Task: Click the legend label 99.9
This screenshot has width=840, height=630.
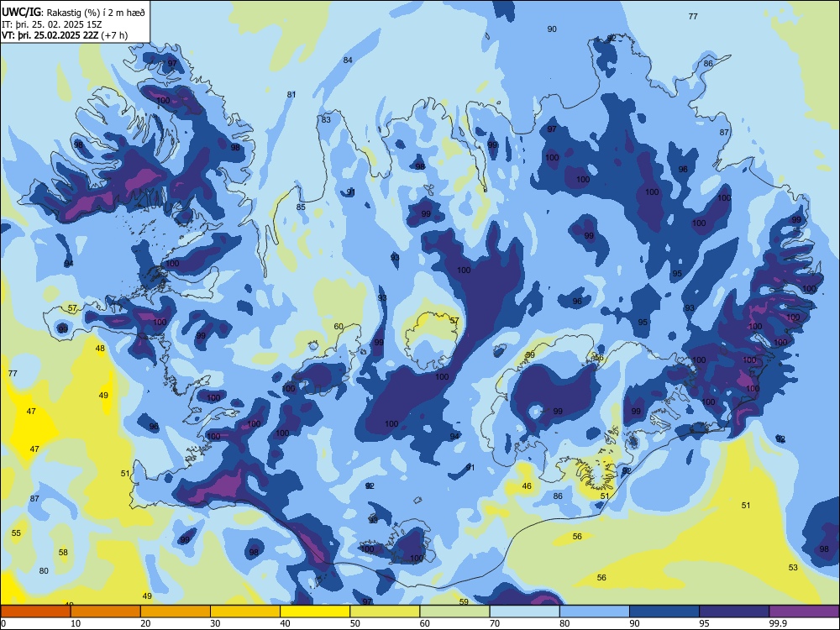Action: (778, 623)
